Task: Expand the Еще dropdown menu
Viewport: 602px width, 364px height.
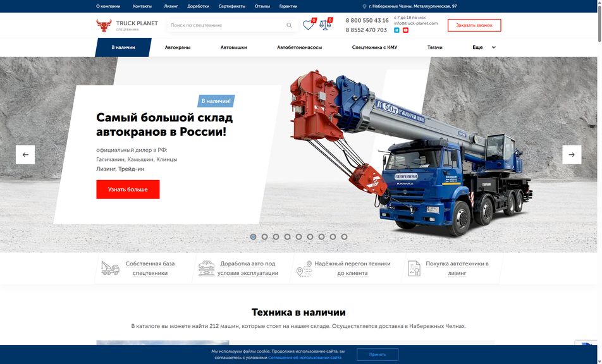Action: pos(484,47)
